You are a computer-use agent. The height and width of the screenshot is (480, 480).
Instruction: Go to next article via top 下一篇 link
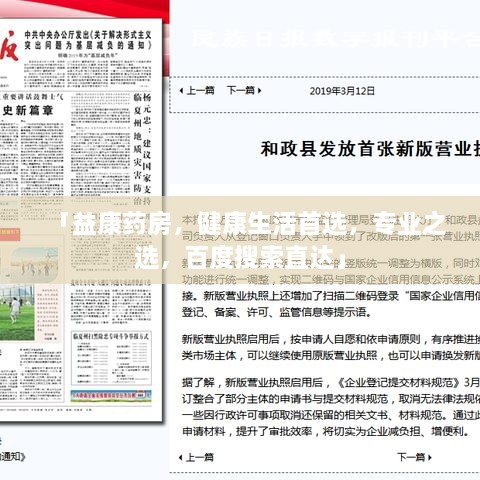coord(241,90)
